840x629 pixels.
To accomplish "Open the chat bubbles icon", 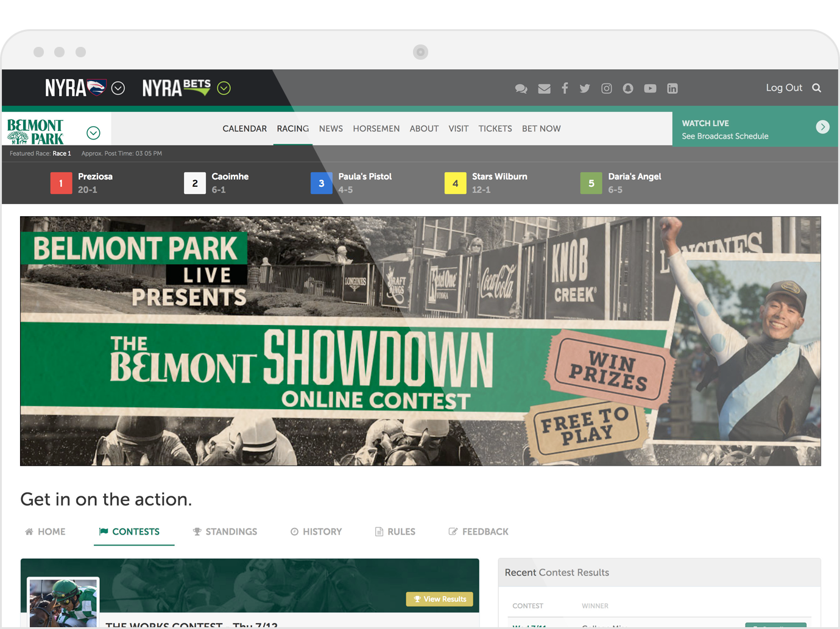I will 521,88.
